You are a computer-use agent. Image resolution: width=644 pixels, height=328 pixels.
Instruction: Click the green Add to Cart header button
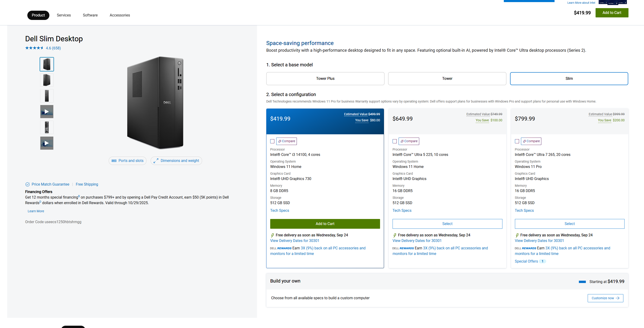tap(612, 13)
